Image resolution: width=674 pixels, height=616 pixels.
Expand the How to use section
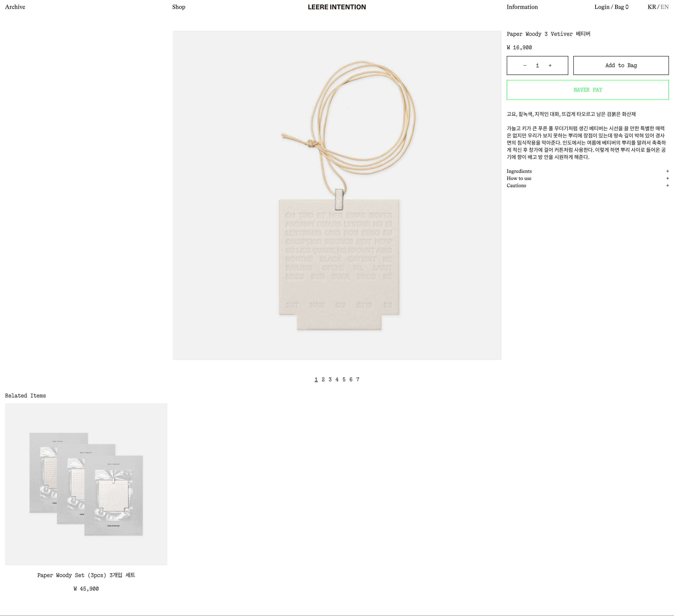tap(588, 179)
